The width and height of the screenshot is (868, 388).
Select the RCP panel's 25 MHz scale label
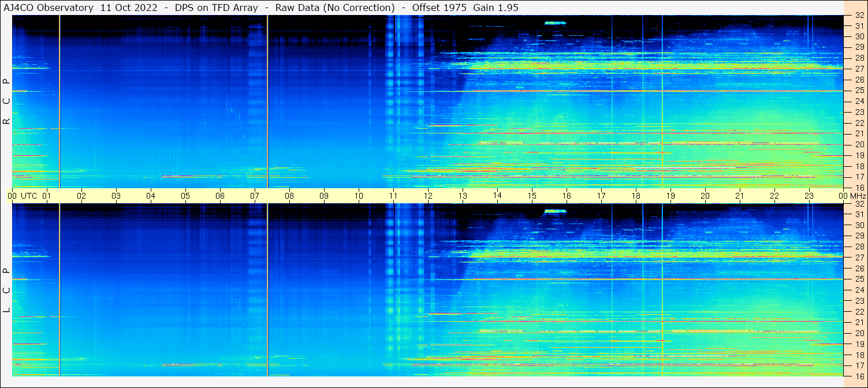859,90
